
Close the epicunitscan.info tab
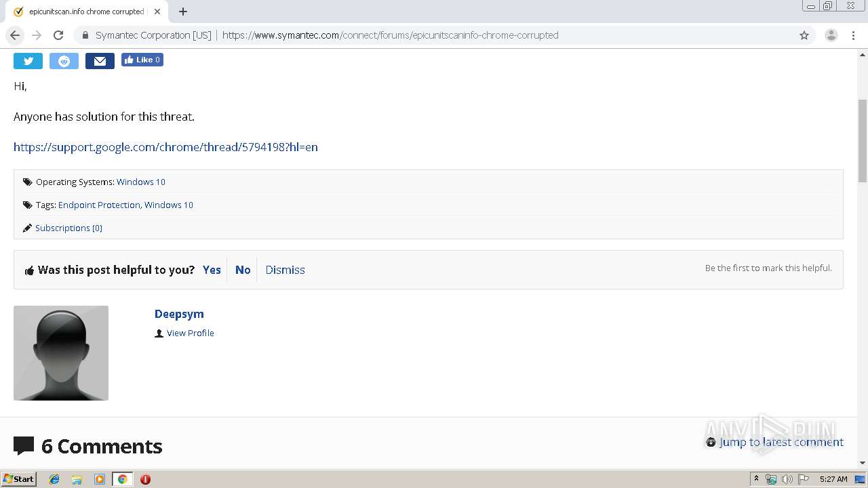[x=157, y=12]
